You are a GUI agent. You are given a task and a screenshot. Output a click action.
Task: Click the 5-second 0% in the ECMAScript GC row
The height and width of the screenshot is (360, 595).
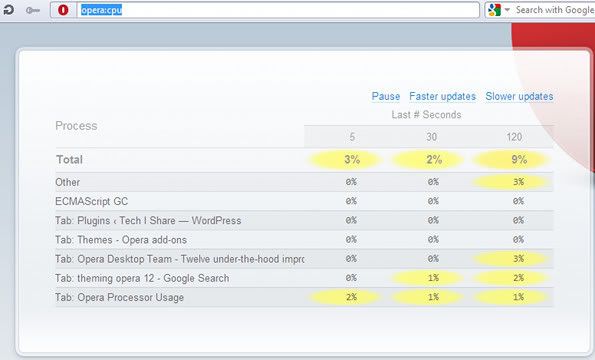pos(351,201)
